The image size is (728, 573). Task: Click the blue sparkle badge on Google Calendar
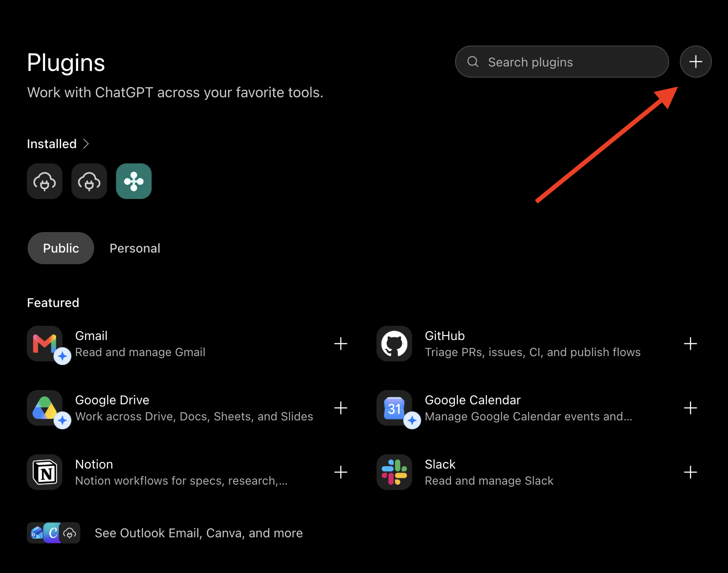point(412,420)
